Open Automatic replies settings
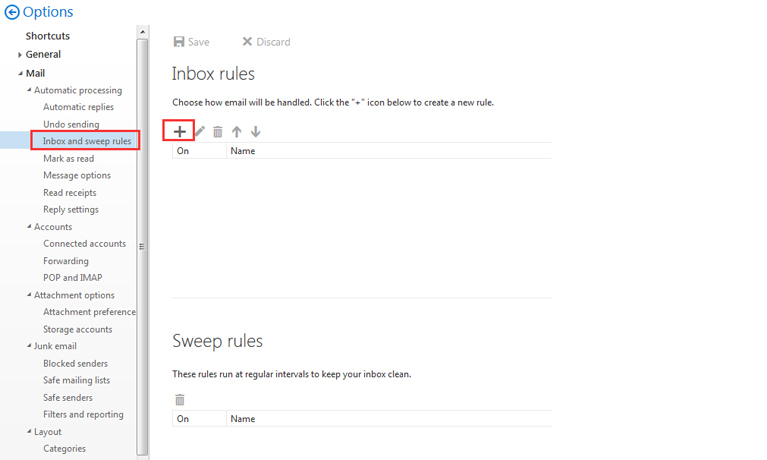This screenshot has height=460, width=767. (x=78, y=107)
